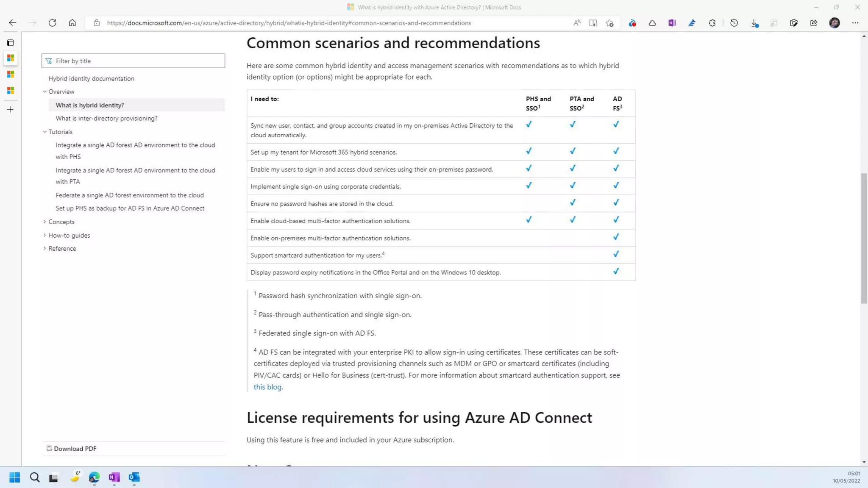
Task: Open the OneNote Web Clipper extension
Action: (x=672, y=23)
